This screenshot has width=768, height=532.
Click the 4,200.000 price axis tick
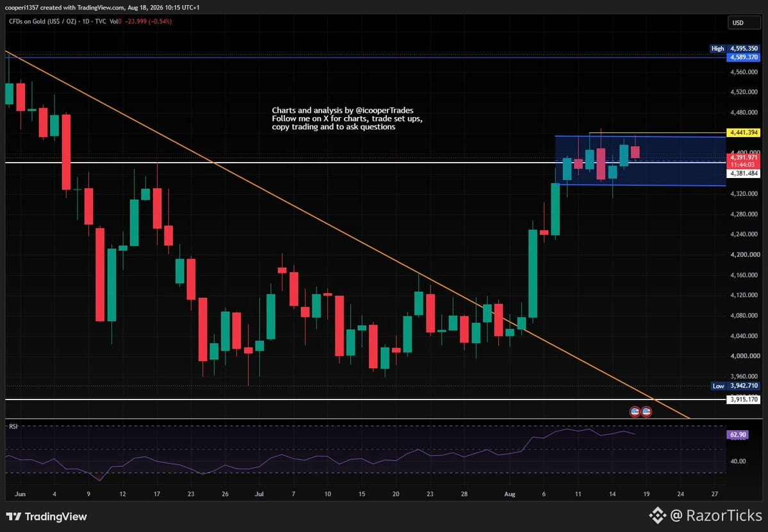pyautogui.click(x=744, y=255)
